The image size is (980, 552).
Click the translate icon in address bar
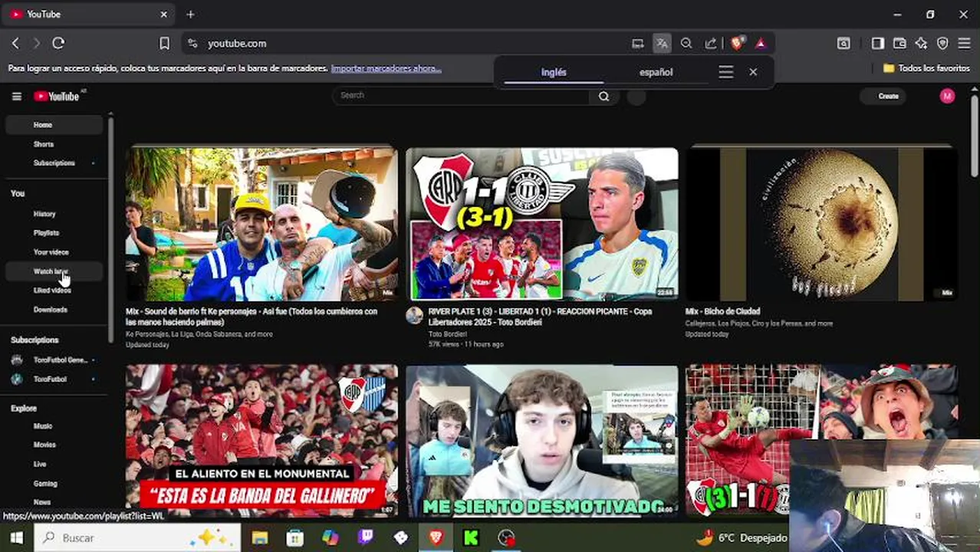(661, 44)
